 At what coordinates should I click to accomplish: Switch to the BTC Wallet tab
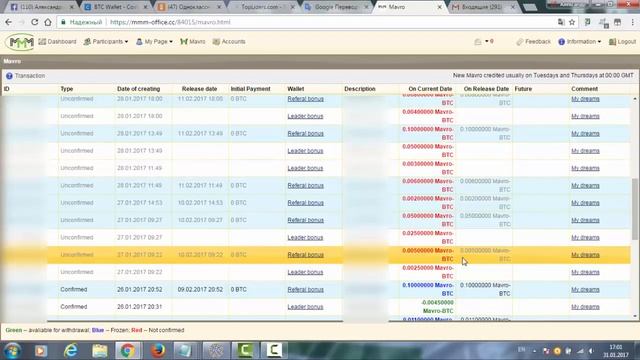pyautogui.click(x=115, y=7)
